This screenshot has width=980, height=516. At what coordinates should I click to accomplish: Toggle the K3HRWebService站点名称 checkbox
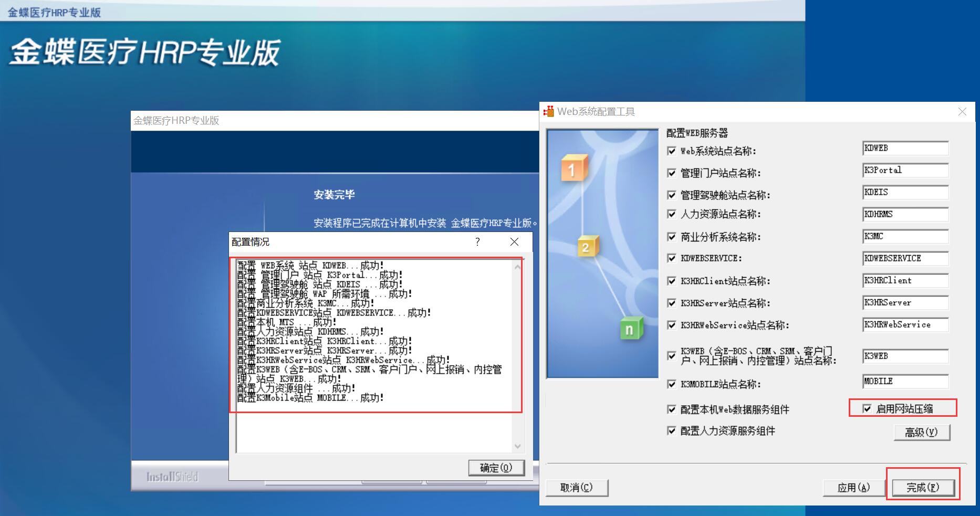point(671,325)
